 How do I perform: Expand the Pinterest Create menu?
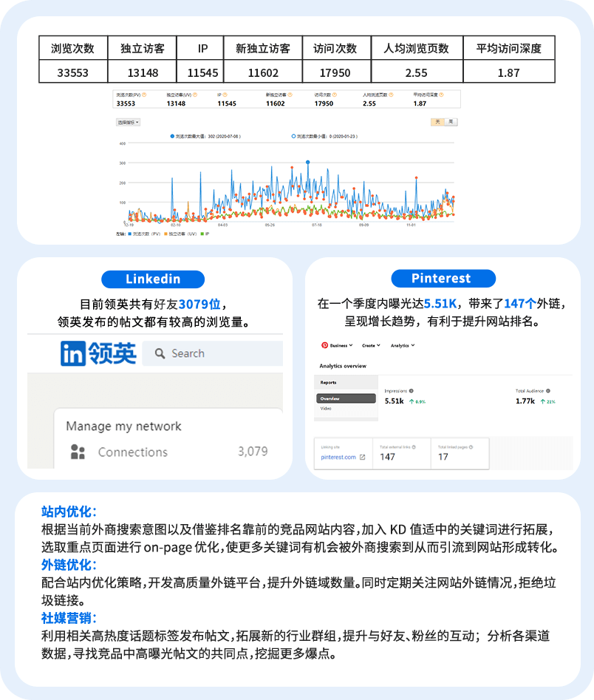(371, 345)
